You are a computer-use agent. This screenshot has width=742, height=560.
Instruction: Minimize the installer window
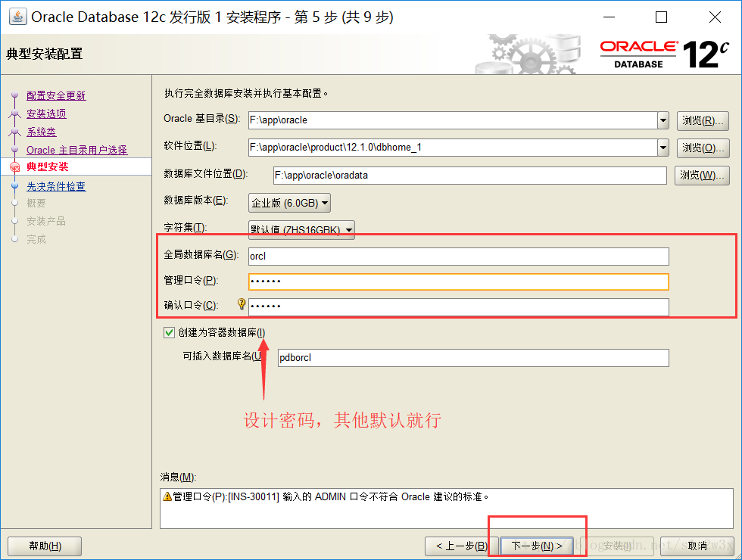[609, 17]
